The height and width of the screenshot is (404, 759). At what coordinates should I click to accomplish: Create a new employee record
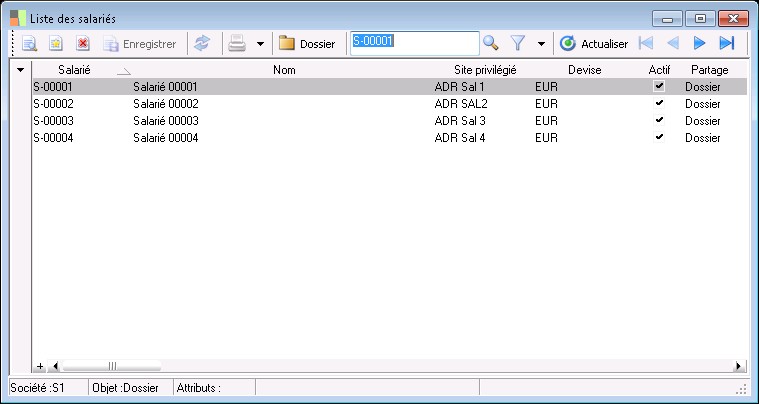click(x=56, y=43)
